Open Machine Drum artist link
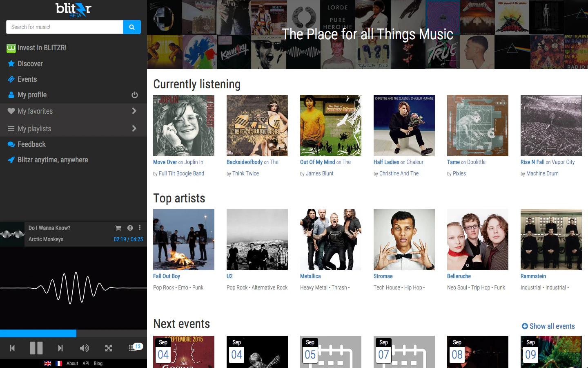The width and height of the screenshot is (588, 368). pos(542,174)
